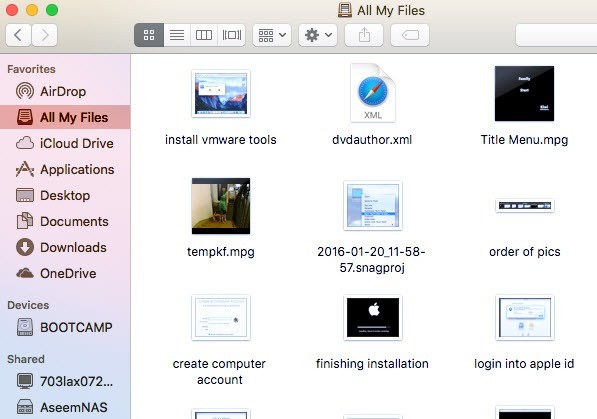Open Applications folder in the sidebar
The height and width of the screenshot is (419, 597).
(x=65, y=169)
